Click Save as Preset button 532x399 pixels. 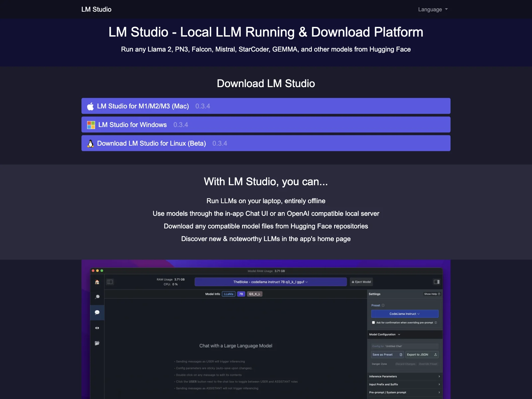point(387,354)
